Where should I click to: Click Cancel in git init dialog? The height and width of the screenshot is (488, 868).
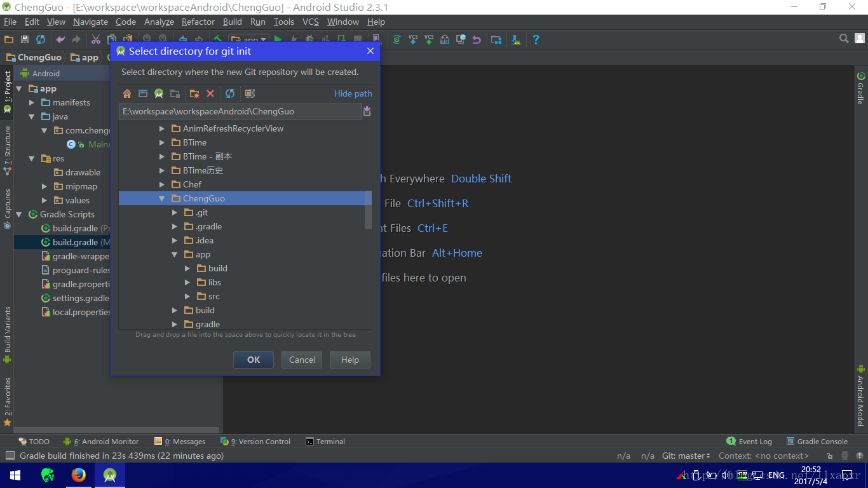(302, 360)
